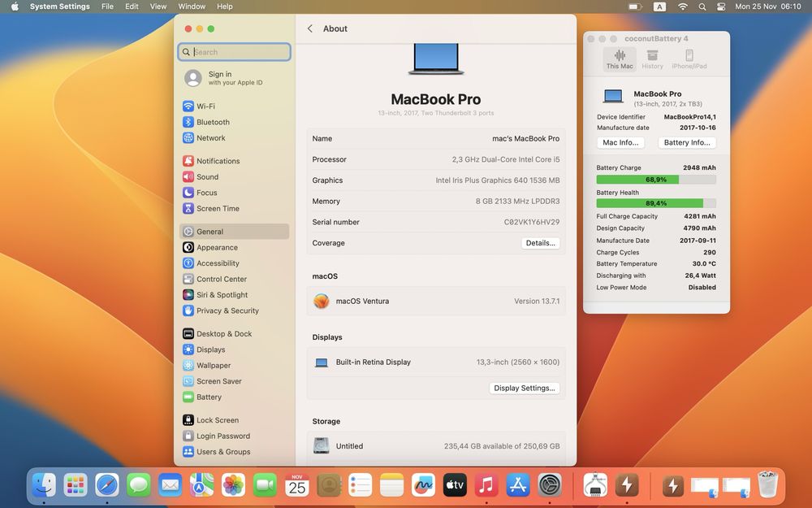Screen dimensions: 812x508
Task: Open Messages from the Dock
Action: click(139, 486)
